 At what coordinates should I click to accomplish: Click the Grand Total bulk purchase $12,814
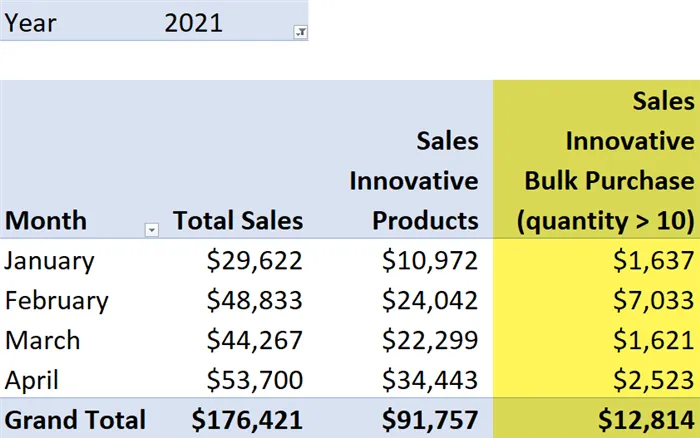(649, 419)
